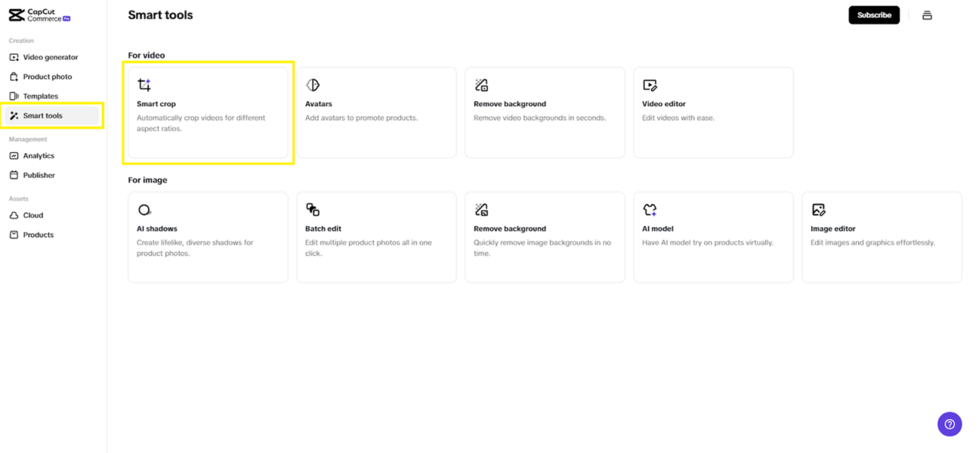This screenshot has width=980, height=453.
Task: Open the stacked tray icon beside Subscribe
Action: [927, 15]
